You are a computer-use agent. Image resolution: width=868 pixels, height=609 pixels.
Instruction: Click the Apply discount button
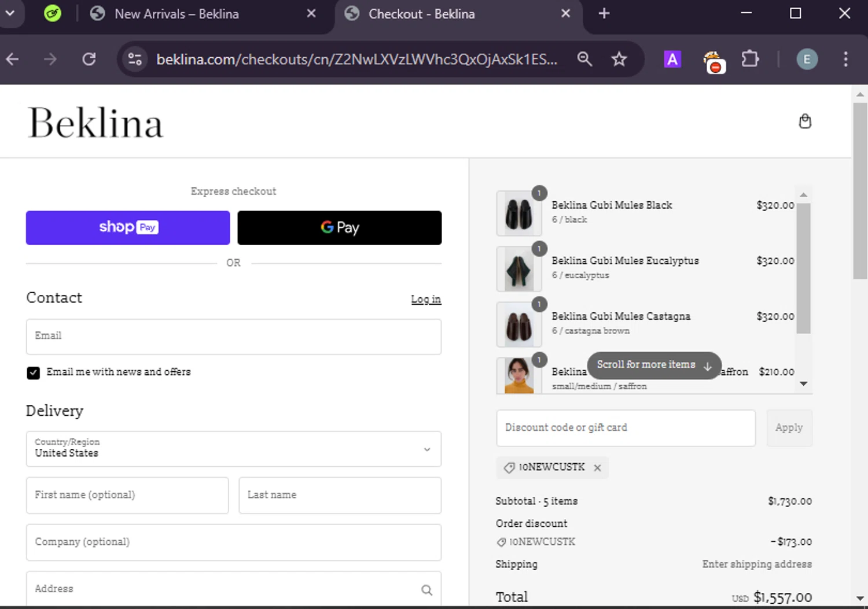coord(789,428)
